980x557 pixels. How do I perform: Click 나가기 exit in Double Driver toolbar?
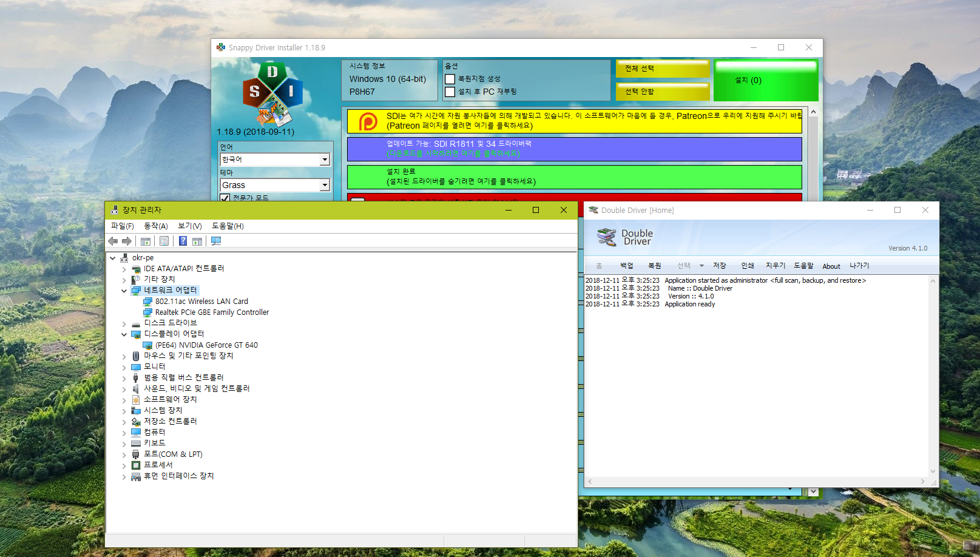pos(859,266)
